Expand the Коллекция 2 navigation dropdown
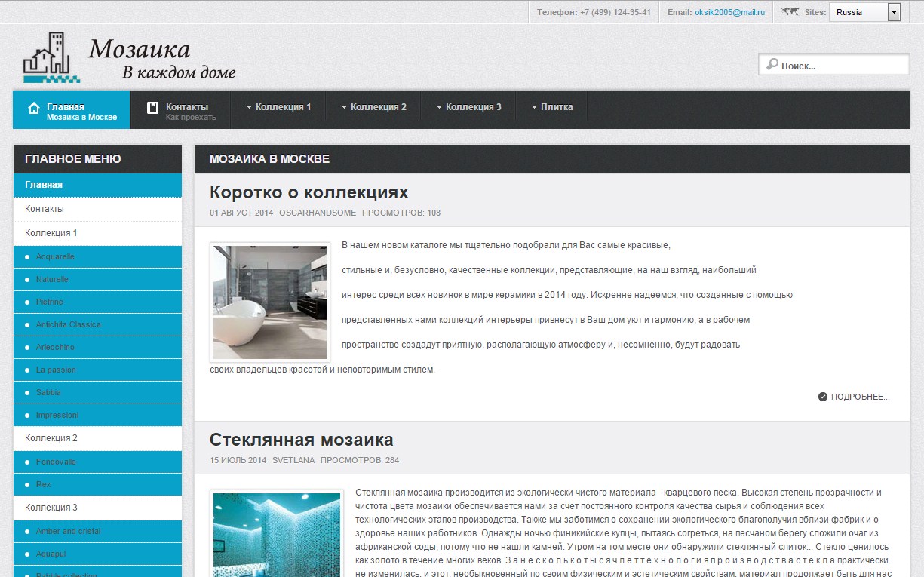This screenshot has height=577, width=924. (373, 107)
